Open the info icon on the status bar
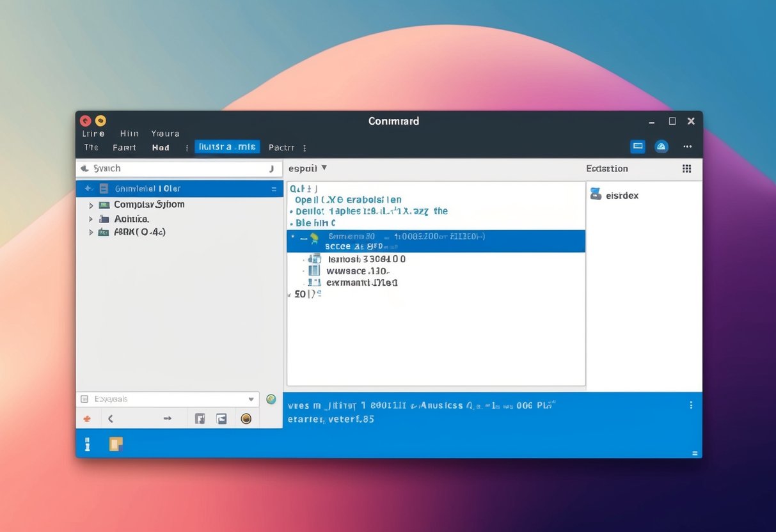 pos(88,442)
